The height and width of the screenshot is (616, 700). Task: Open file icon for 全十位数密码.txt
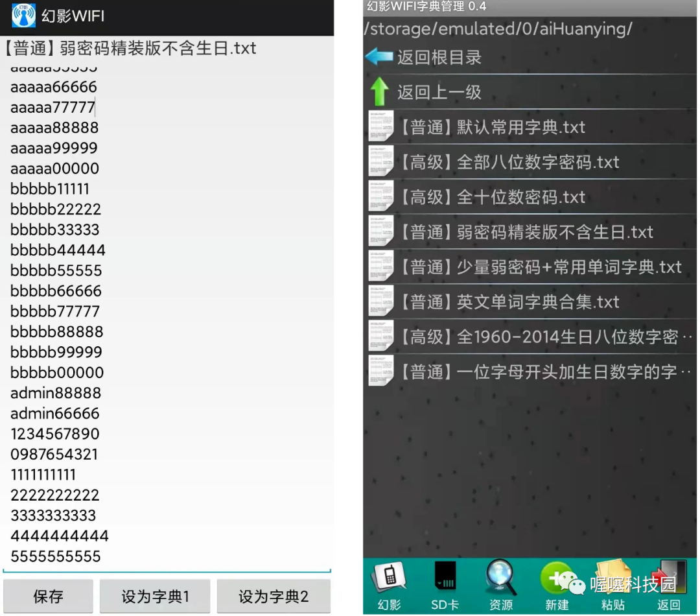[381, 196]
